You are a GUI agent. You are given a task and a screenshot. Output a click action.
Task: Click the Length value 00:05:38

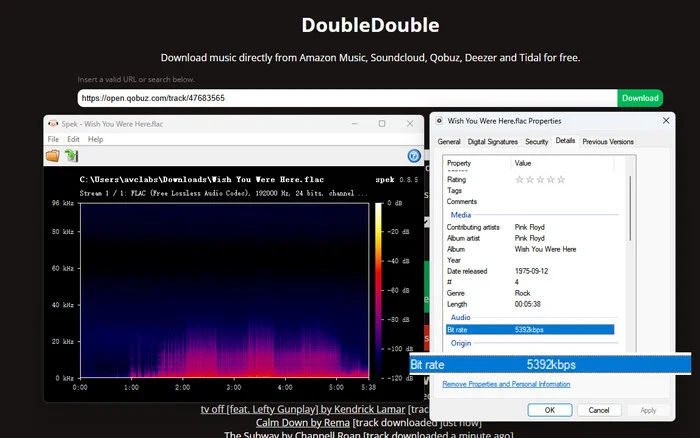pos(527,304)
